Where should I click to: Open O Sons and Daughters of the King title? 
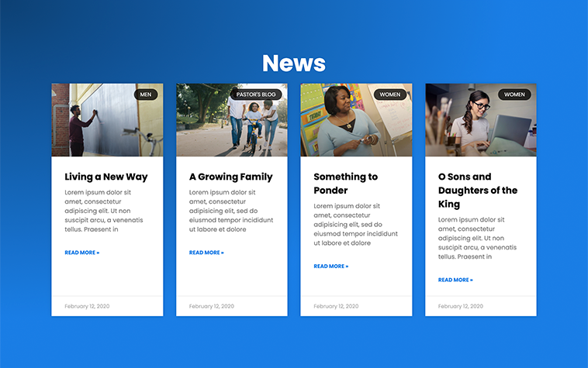coord(477,191)
